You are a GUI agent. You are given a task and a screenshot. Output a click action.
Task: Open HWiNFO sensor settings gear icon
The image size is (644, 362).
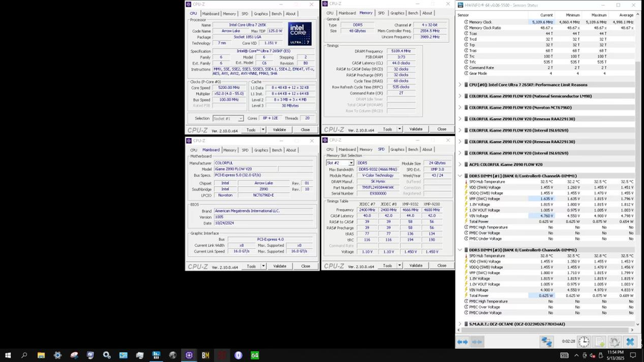[615, 341]
